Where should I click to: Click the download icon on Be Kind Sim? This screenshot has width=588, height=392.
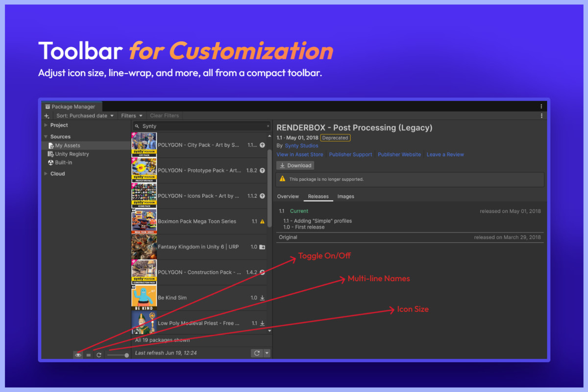(262, 298)
